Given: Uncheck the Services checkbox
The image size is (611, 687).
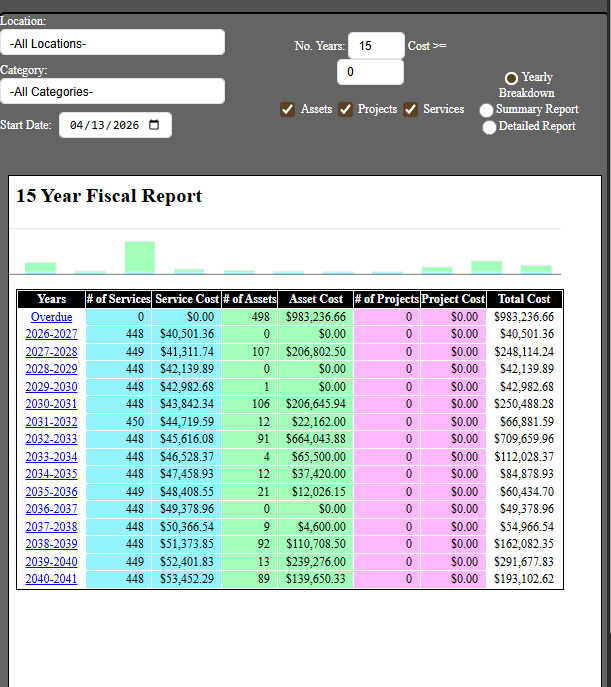Looking at the screenshot, I should 410,109.
